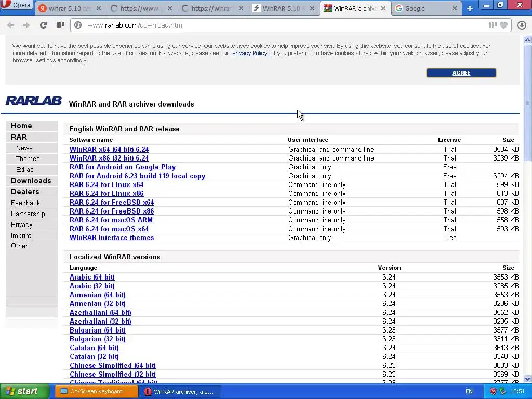Viewport: 532px width, 399px height.
Task: Switch to the https://winrar loading tab
Action: tap(212, 8)
